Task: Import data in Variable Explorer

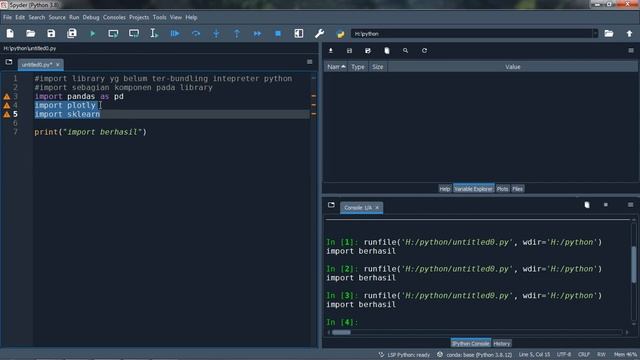Action: [x=331, y=51]
